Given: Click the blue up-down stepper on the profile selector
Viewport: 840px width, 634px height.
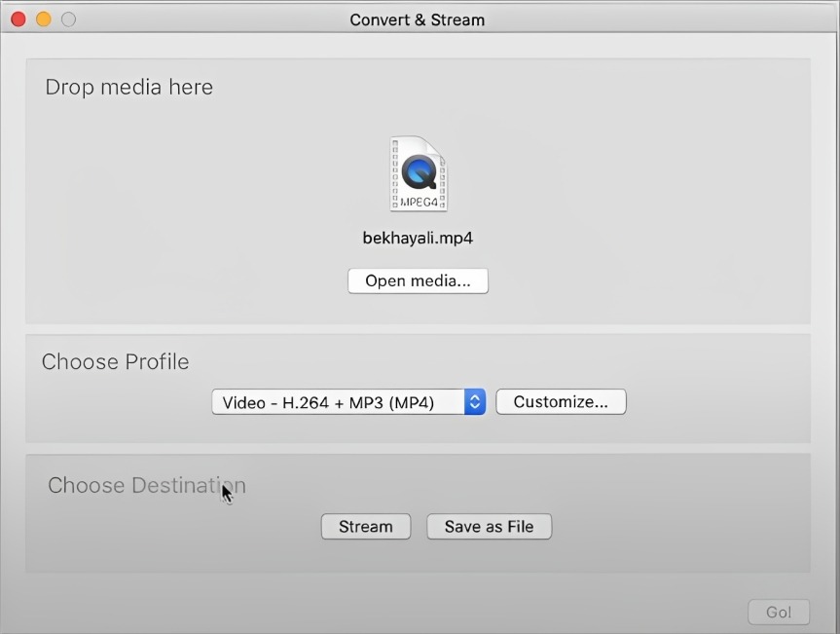Looking at the screenshot, I should [x=474, y=401].
